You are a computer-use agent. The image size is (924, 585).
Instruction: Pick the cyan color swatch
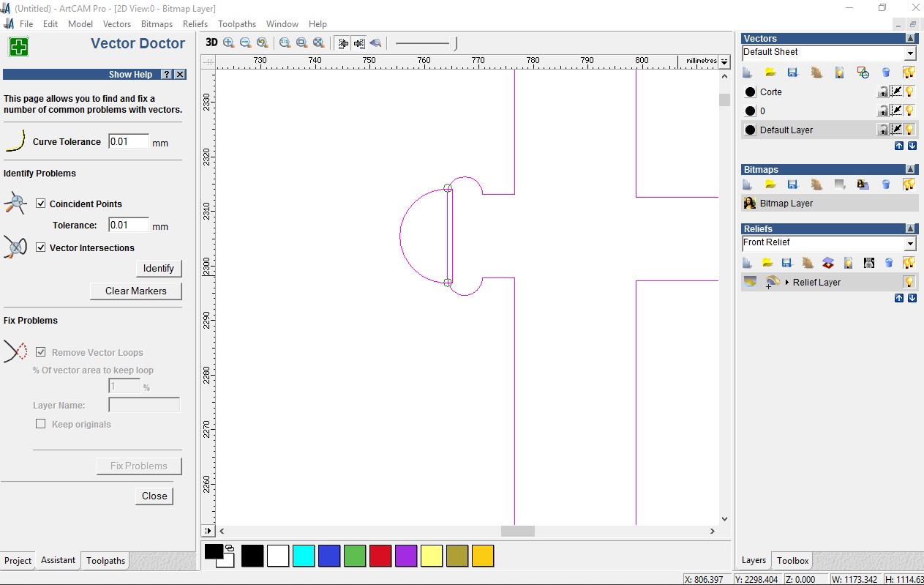[304, 556]
